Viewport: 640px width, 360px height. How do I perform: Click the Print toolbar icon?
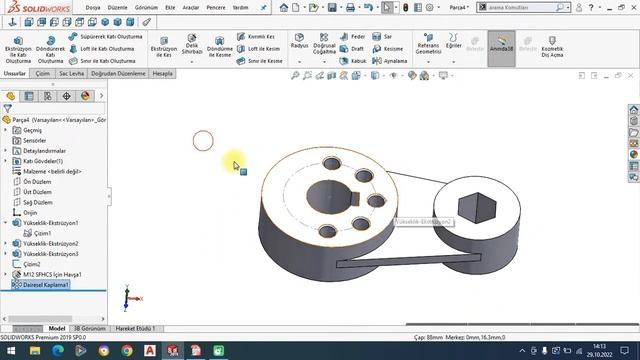coord(350,7)
